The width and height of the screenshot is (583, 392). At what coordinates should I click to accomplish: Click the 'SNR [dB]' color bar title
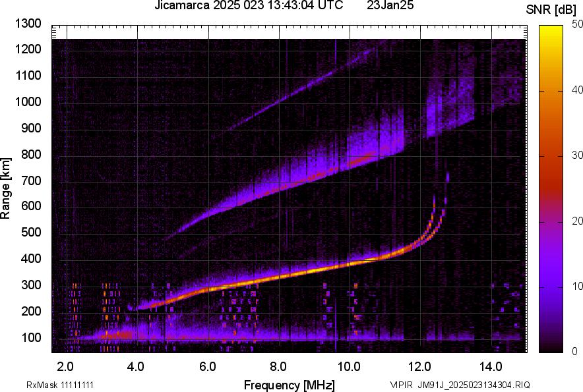click(552, 9)
